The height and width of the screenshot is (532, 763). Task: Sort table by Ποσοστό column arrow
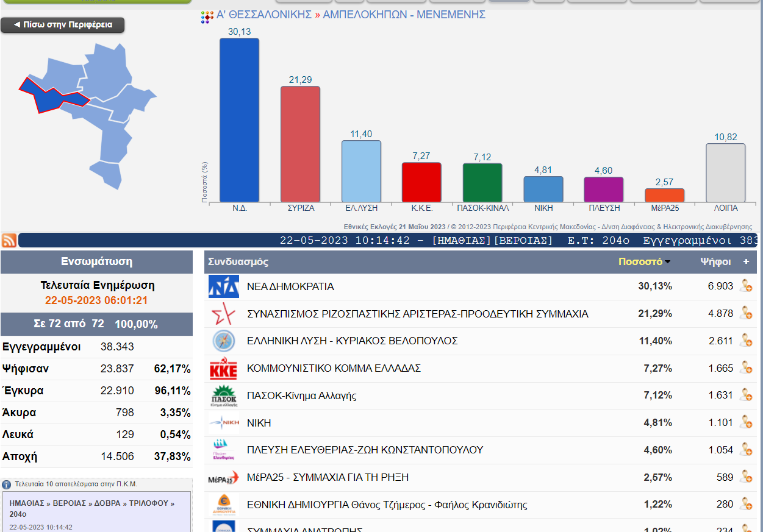point(668,262)
